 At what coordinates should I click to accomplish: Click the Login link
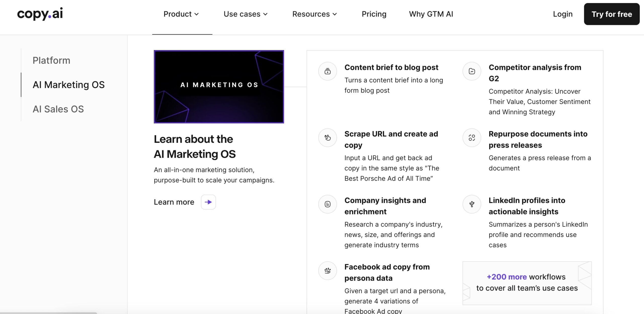[563, 14]
